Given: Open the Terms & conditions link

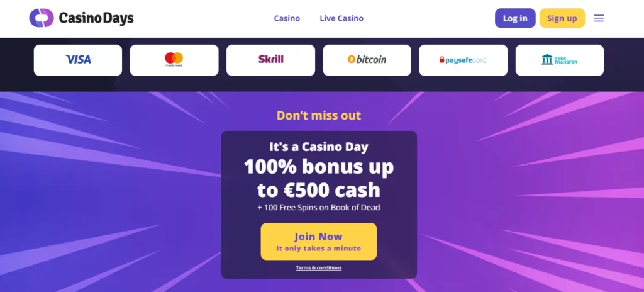Looking at the screenshot, I should point(319,267).
